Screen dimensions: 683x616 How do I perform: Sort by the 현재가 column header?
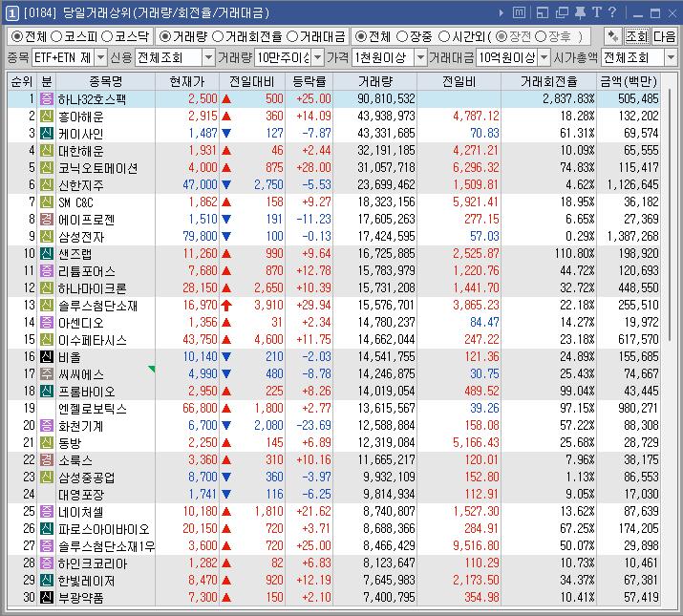[x=187, y=81]
